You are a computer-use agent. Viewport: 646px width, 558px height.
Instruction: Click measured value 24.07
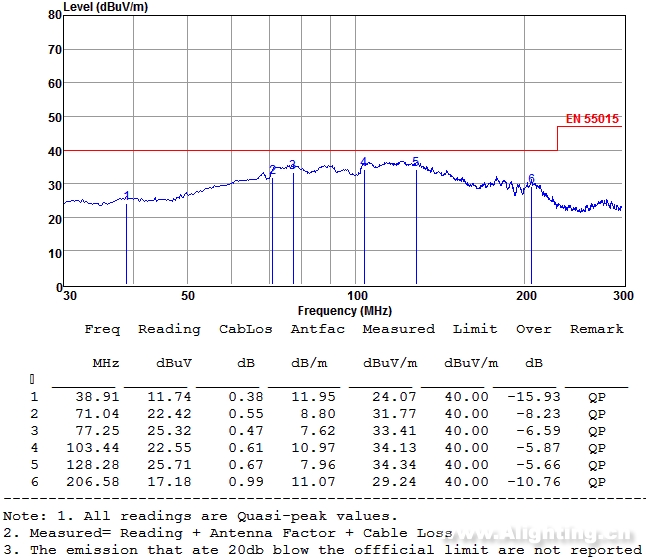pos(394,397)
